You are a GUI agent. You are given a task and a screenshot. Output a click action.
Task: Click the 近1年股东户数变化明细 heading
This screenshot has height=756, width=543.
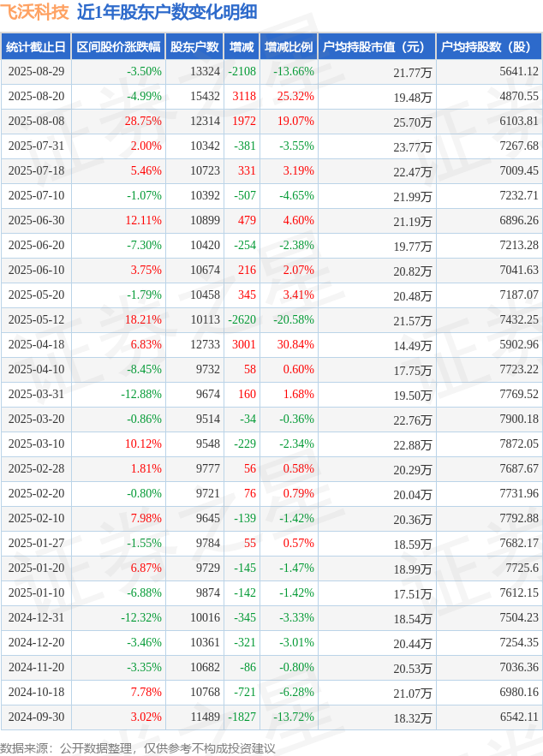(167, 12)
